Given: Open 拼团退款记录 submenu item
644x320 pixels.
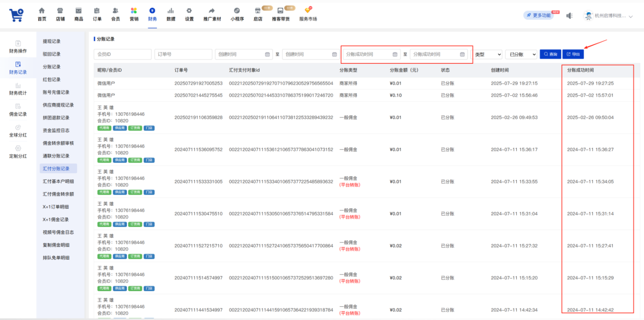Looking at the screenshot, I should point(56,118).
